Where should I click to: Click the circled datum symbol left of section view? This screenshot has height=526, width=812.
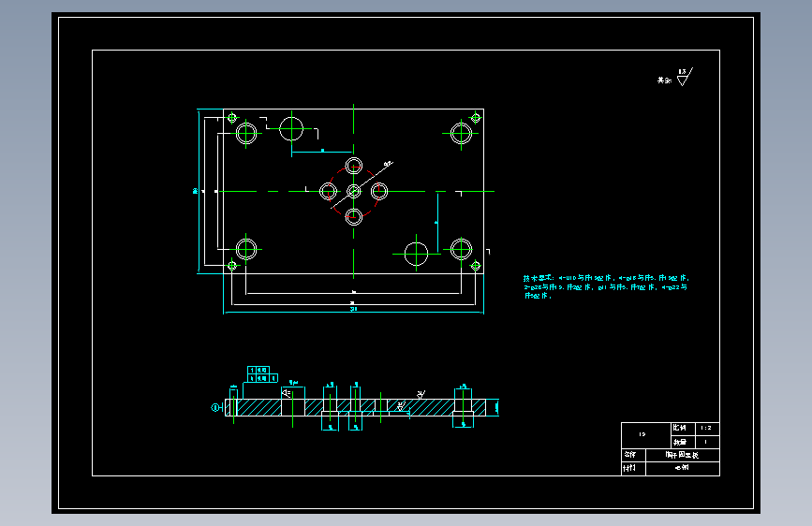214,408
